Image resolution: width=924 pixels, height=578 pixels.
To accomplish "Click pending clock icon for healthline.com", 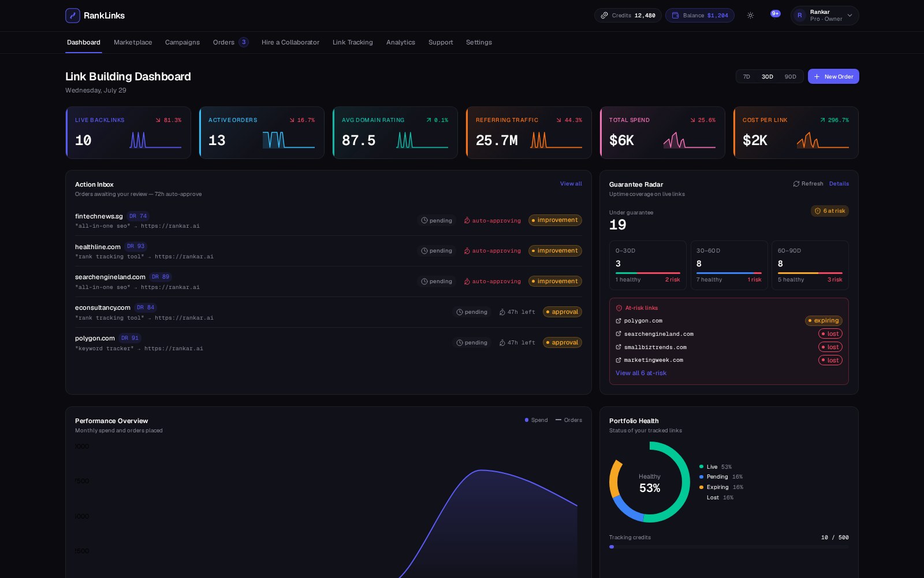I will click(x=424, y=251).
